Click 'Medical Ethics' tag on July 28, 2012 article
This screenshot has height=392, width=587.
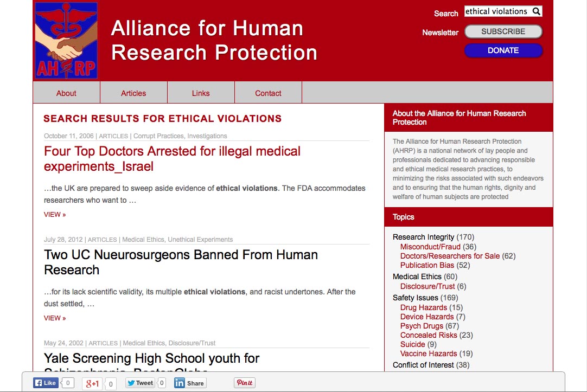143,240
